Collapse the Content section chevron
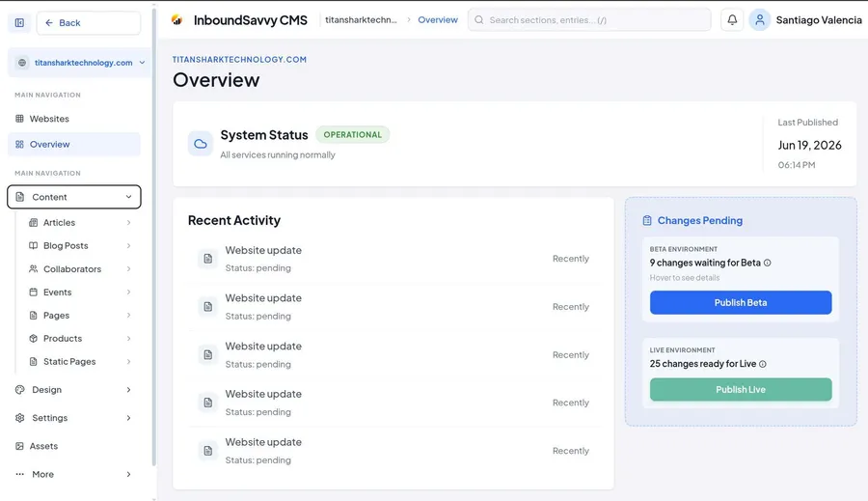Image resolution: width=868 pixels, height=501 pixels. click(128, 197)
